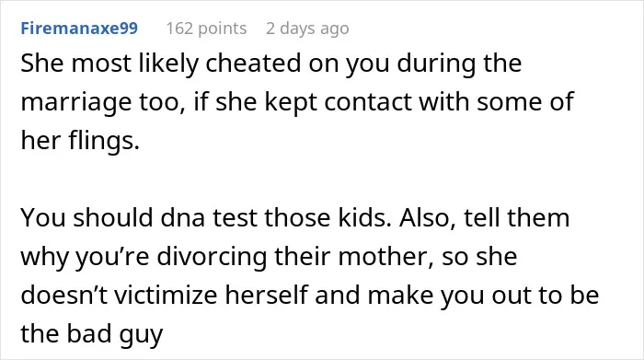Click the word cheated in the comment
Image resolution: width=644 pixels, height=360 pixels.
[x=253, y=64]
